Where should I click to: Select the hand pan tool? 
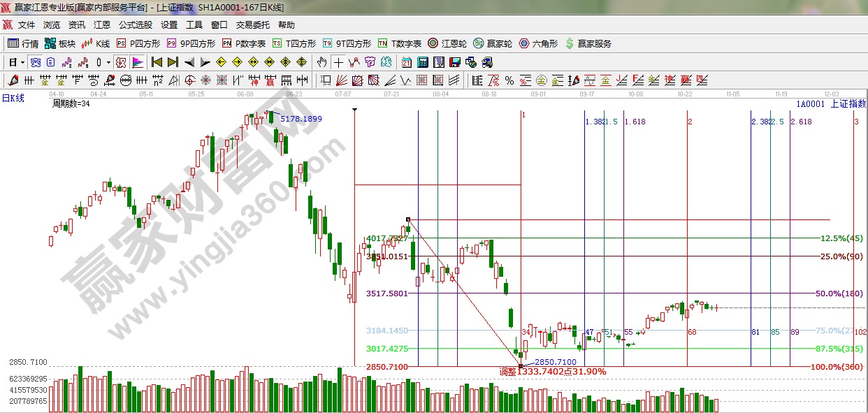point(322,62)
